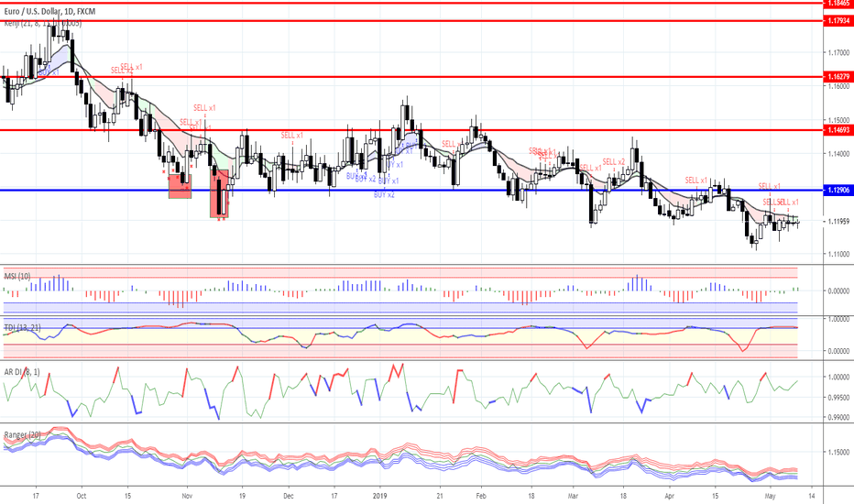The height and width of the screenshot is (504, 854).
Task: Select the red rectangle drawn in mid-November
Action: pyautogui.click(x=220, y=193)
